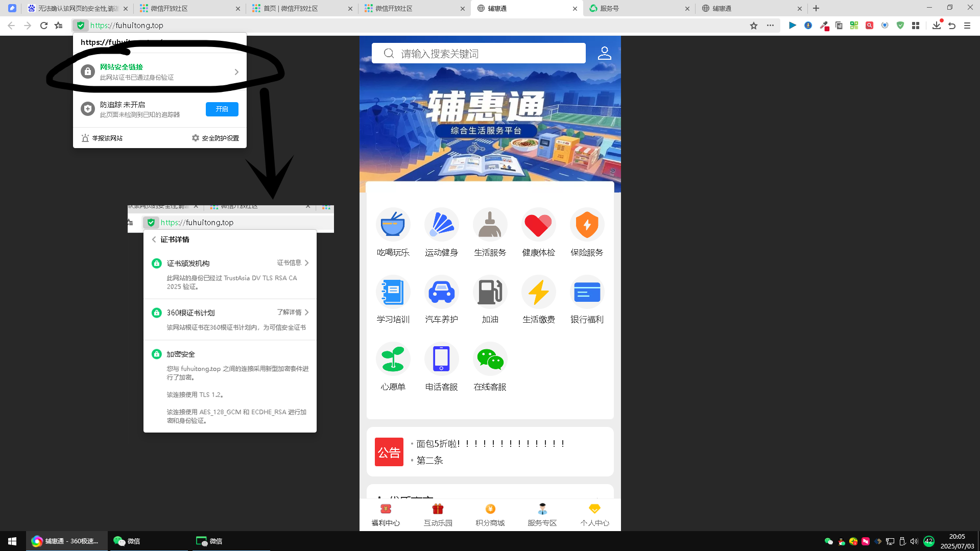Open the 学习培训 notebook icon
This screenshot has width=980, height=551.
393,292
